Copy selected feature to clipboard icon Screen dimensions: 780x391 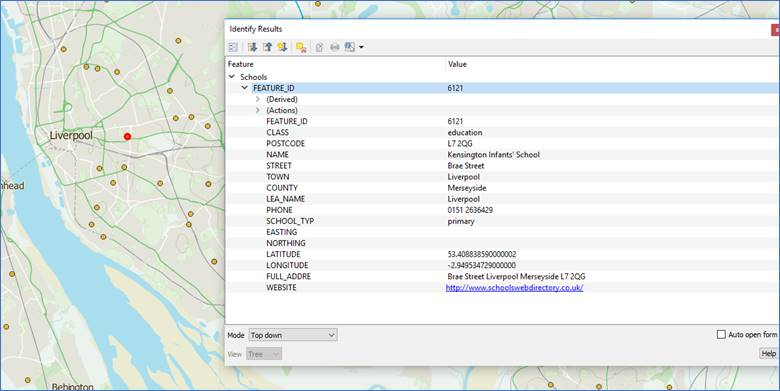[319, 47]
